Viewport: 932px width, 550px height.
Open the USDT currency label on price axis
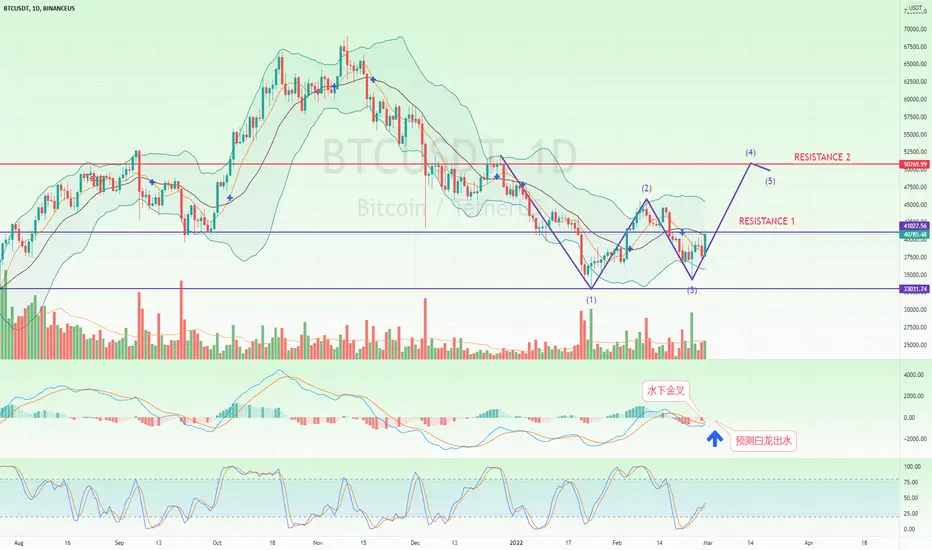click(x=915, y=8)
